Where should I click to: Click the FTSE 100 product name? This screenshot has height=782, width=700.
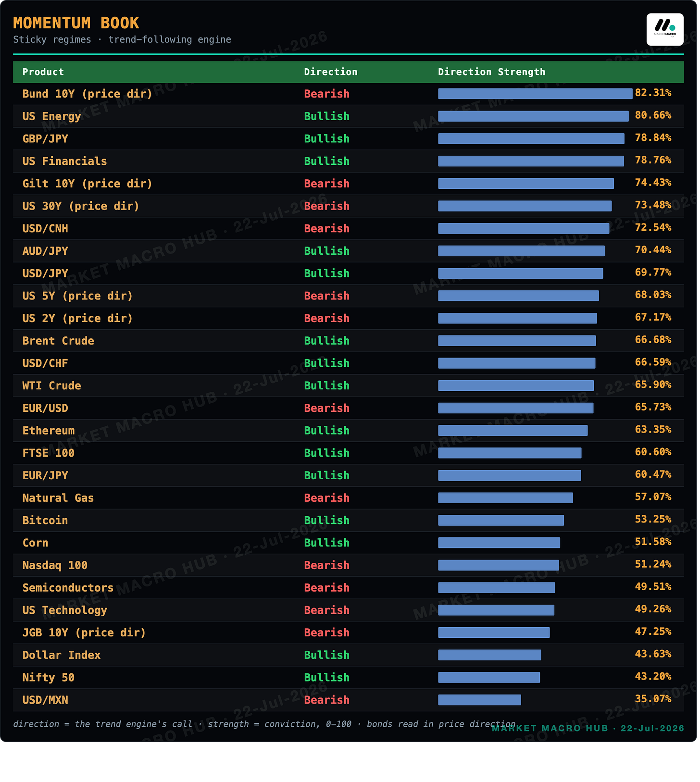point(49,453)
